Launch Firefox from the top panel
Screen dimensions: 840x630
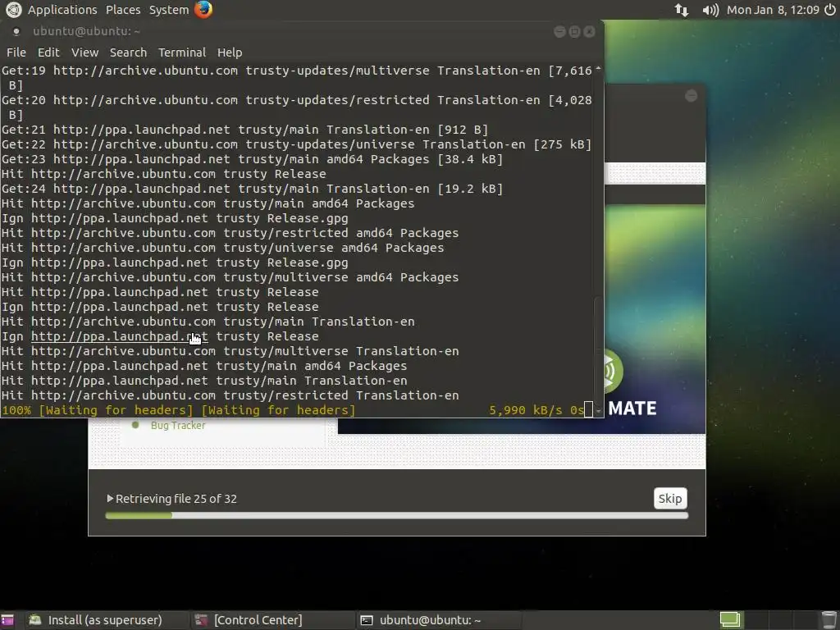point(203,10)
